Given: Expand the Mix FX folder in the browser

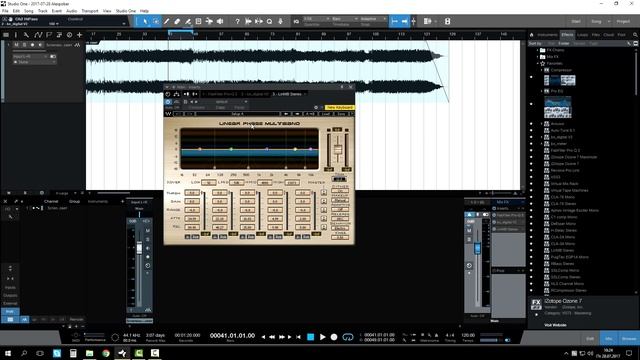Looking at the screenshot, I should click(538, 57).
